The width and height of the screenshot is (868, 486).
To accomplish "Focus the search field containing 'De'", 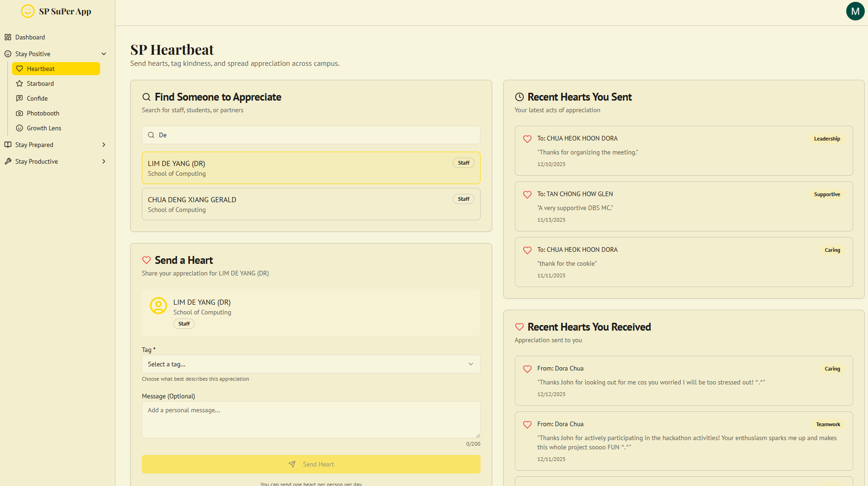I will (311, 135).
